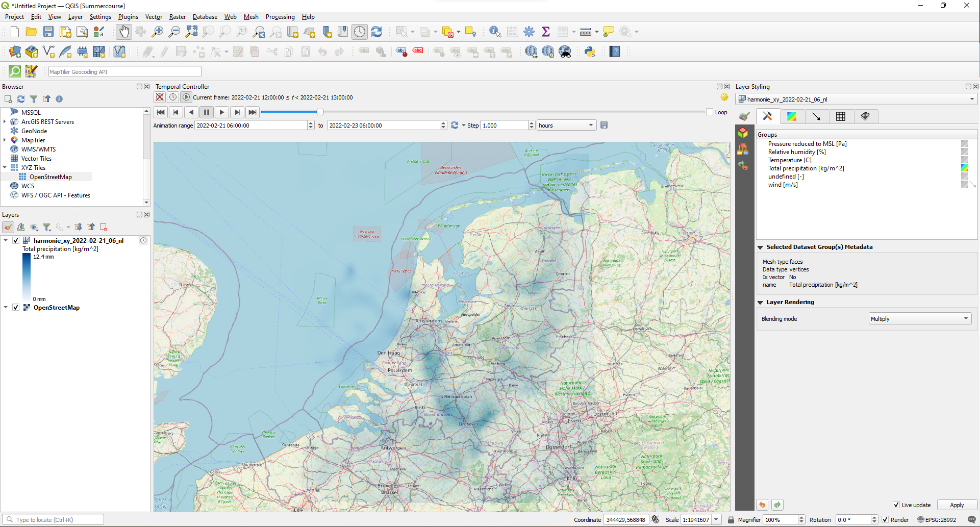Activate the Identify Features tool
Viewport: 980px width, 527px height.
click(x=495, y=32)
